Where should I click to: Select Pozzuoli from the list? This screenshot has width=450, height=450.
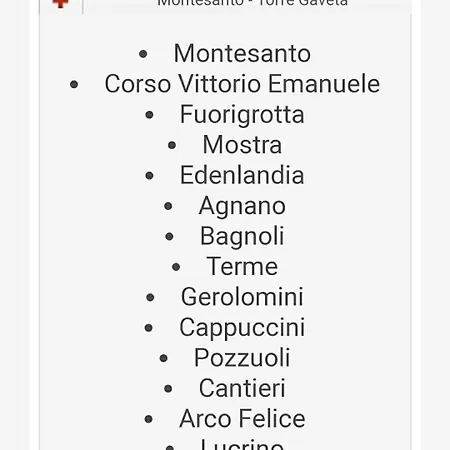[x=242, y=358]
